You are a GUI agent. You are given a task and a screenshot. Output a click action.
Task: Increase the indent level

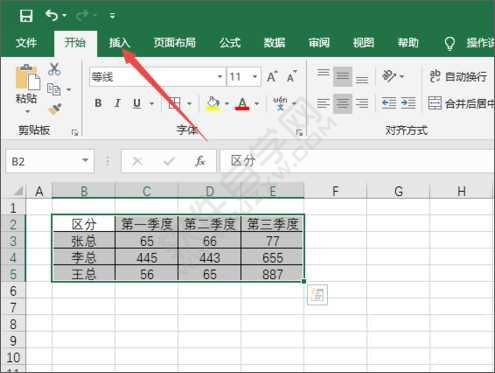(x=408, y=104)
